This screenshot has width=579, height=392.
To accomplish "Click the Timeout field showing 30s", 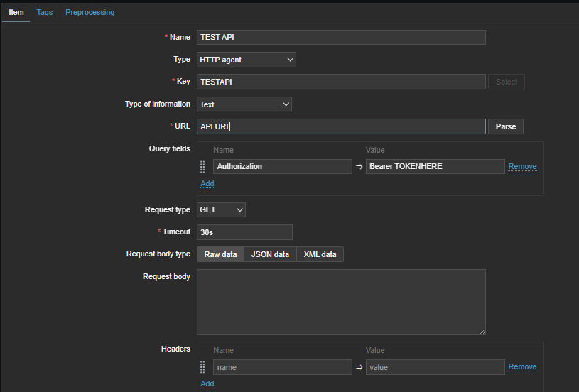I will click(244, 232).
